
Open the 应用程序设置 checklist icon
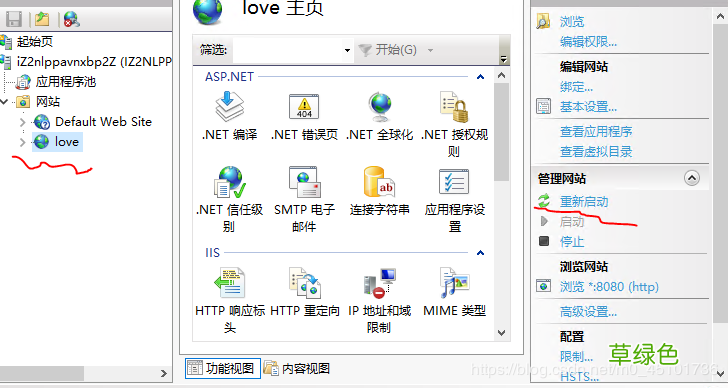pos(454,182)
